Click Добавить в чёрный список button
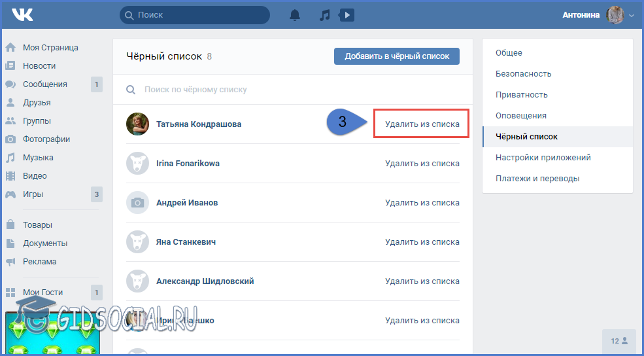 click(397, 56)
